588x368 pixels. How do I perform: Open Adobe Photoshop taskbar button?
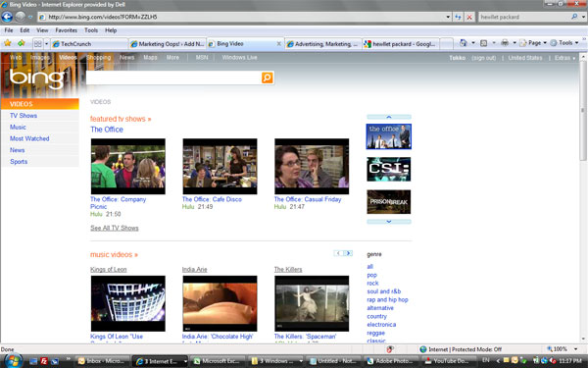(391, 361)
